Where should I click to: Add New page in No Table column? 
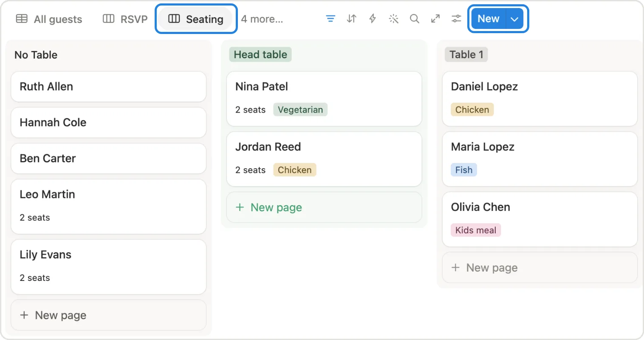coord(109,315)
